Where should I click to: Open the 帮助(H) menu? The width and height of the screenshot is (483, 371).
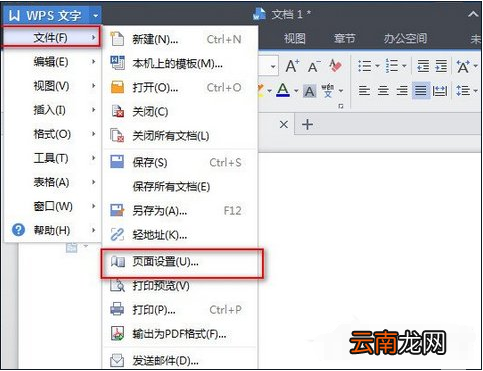point(51,230)
